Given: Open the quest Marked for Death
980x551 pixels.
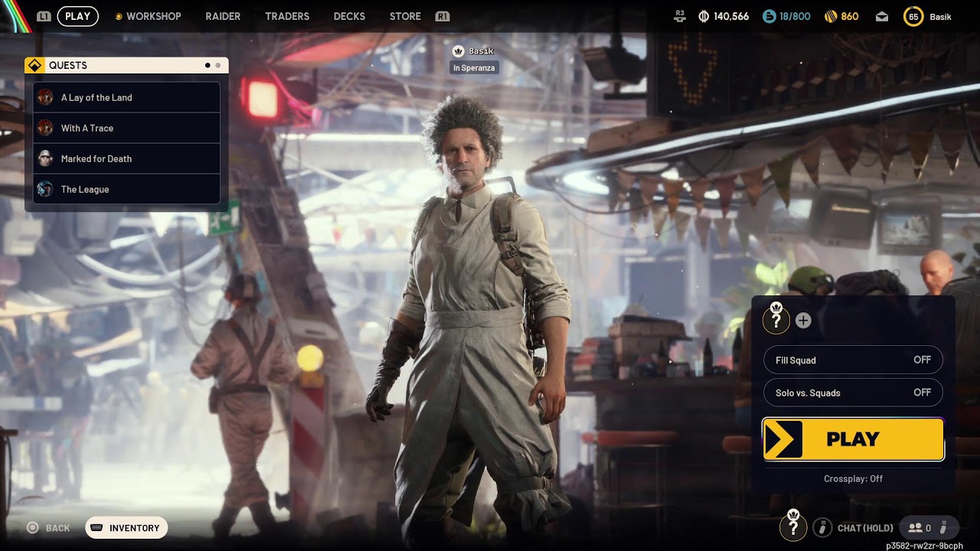Looking at the screenshot, I should 127,158.
